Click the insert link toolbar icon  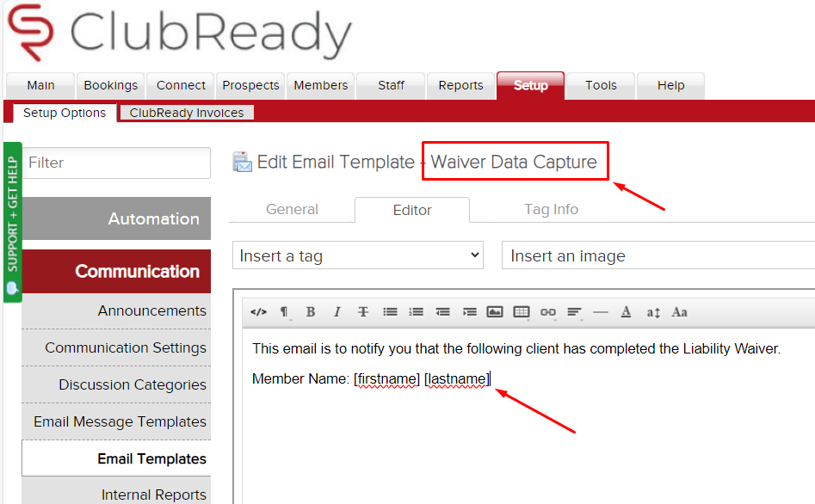click(548, 311)
